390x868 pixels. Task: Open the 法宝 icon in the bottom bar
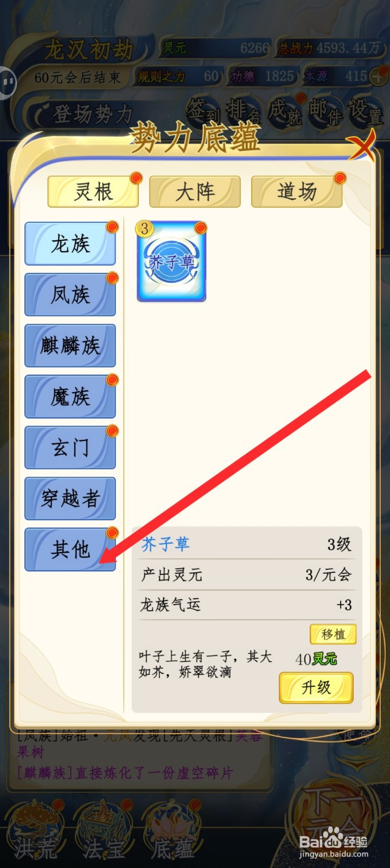coord(103,832)
